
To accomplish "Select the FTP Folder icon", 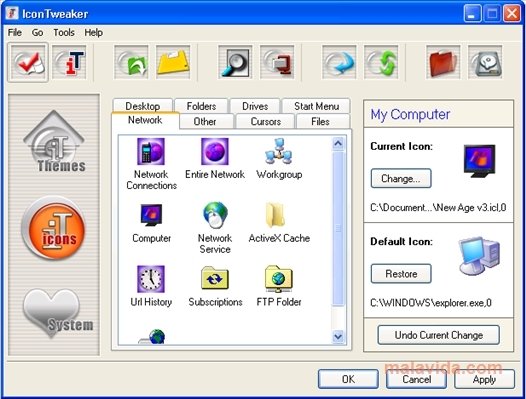I will [279, 286].
